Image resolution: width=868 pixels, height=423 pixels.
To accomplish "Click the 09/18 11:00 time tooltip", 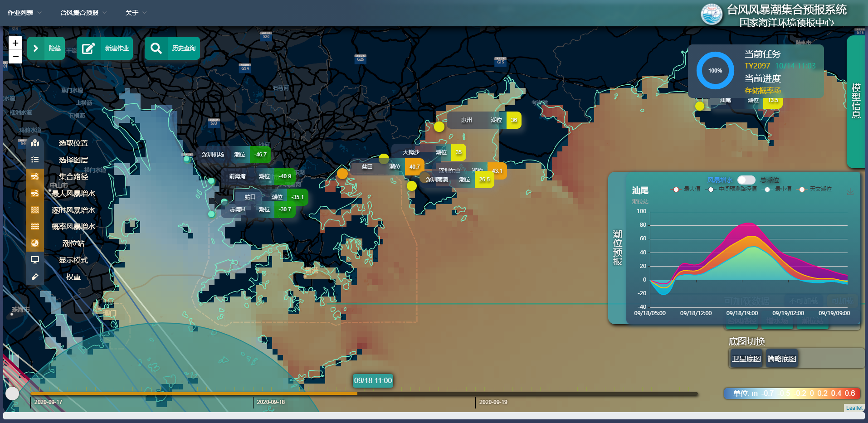I will pyautogui.click(x=373, y=381).
